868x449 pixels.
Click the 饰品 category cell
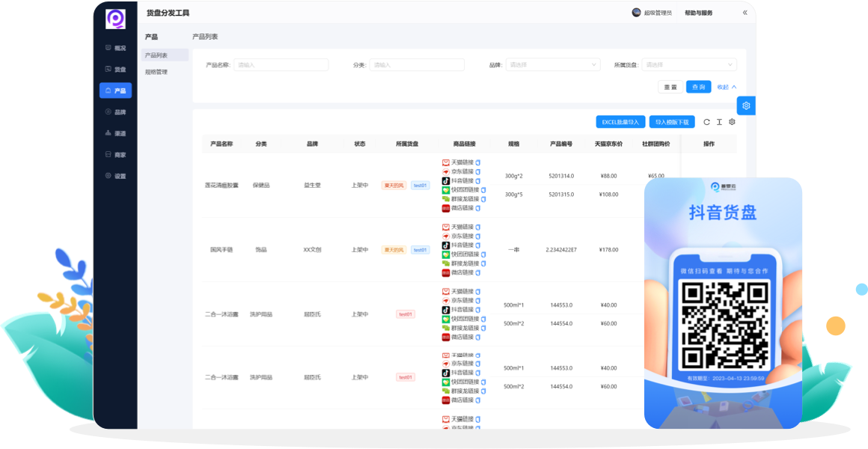260,250
